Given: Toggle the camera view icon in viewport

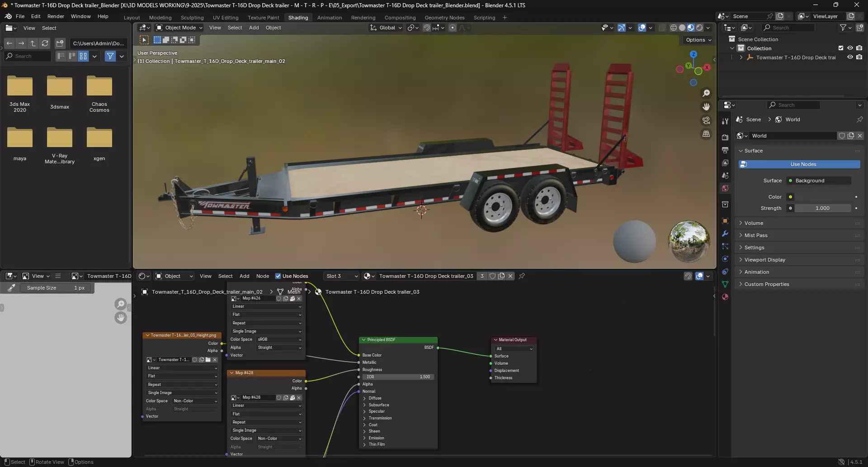Looking at the screenshot, I should pos(706,120).
